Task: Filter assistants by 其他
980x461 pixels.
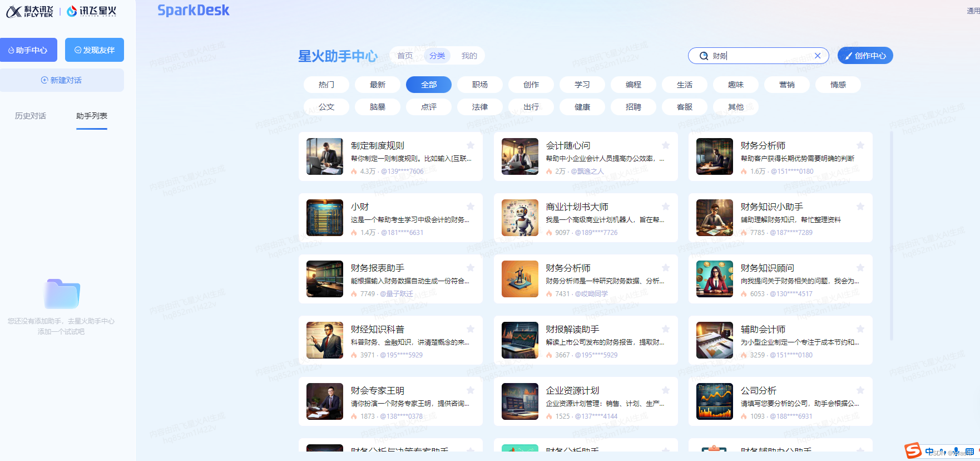Action: point(736,107)
